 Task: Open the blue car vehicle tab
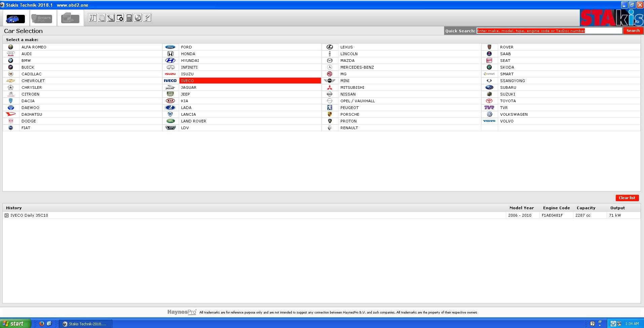point(15,18)
